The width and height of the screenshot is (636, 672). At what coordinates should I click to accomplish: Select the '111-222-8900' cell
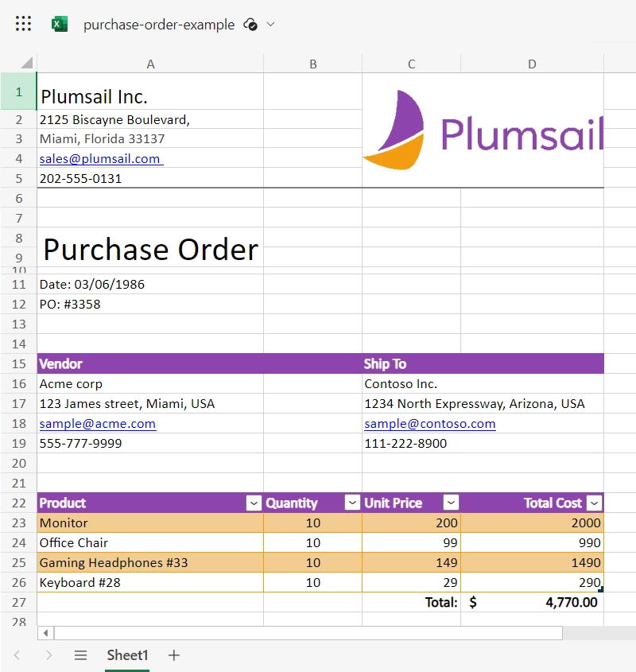[x=412, y=443]
